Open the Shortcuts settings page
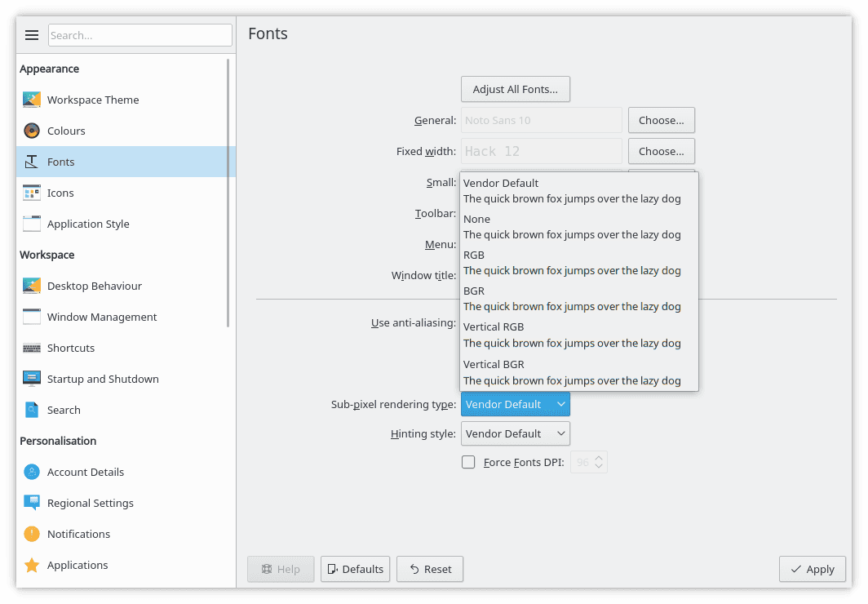 pos(70,348)
